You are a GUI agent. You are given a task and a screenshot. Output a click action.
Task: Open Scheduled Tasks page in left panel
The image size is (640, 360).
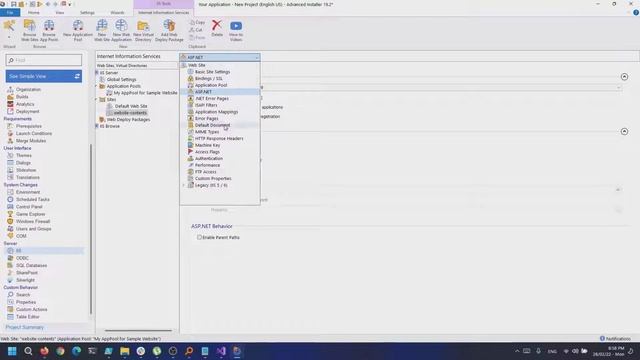coord(33,199)
